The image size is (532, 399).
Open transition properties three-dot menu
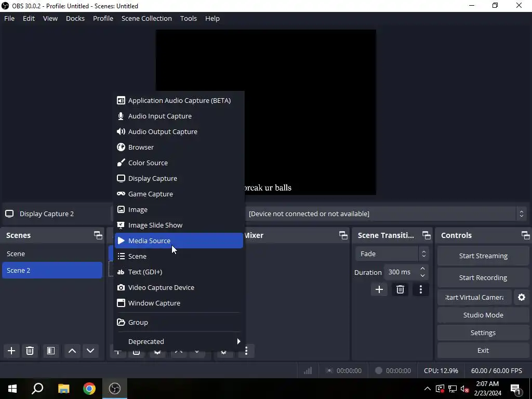[x=421, y=289]
